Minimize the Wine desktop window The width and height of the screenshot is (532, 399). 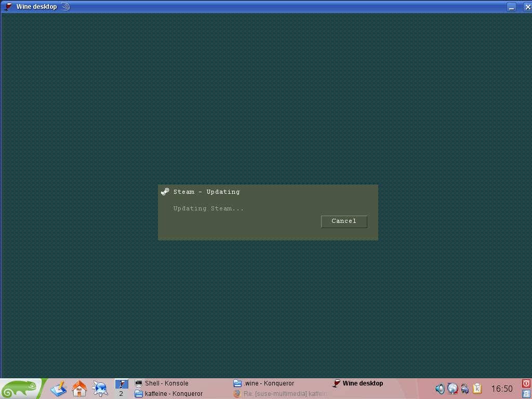tap(512, 7)
